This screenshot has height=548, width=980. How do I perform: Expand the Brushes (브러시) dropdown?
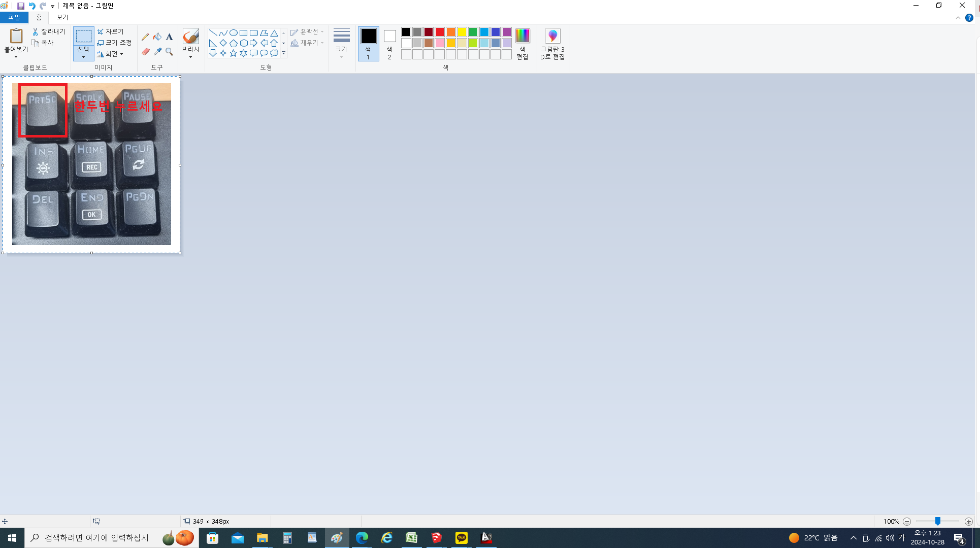click(190, 57)
